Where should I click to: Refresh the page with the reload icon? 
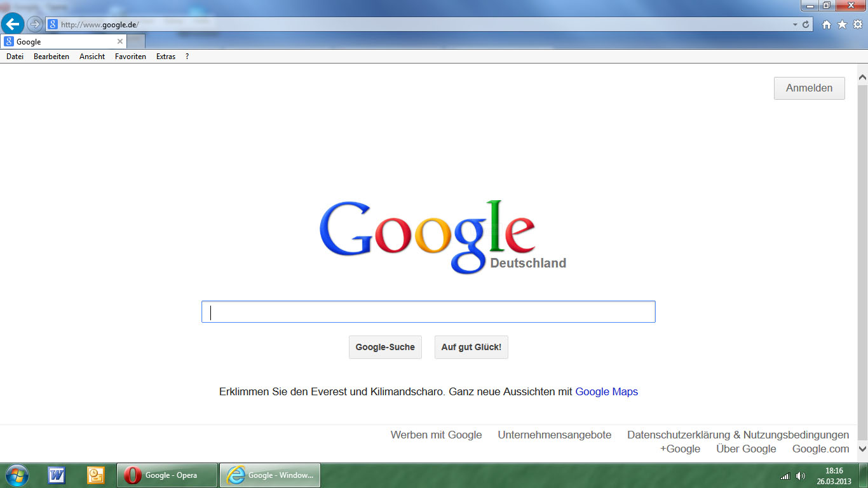click(806, 25)
